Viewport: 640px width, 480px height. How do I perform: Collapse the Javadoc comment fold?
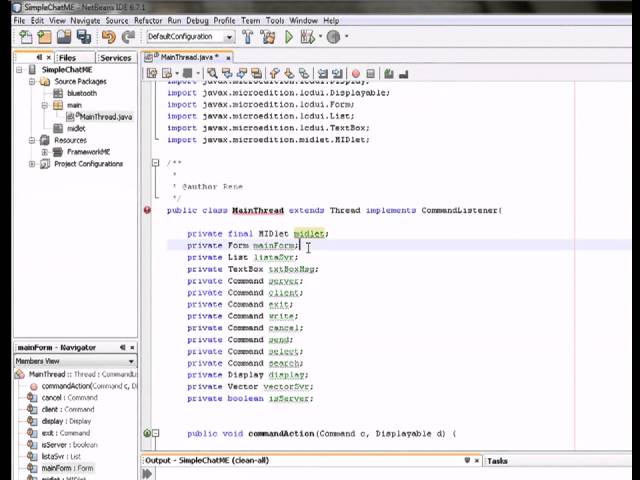156,163
